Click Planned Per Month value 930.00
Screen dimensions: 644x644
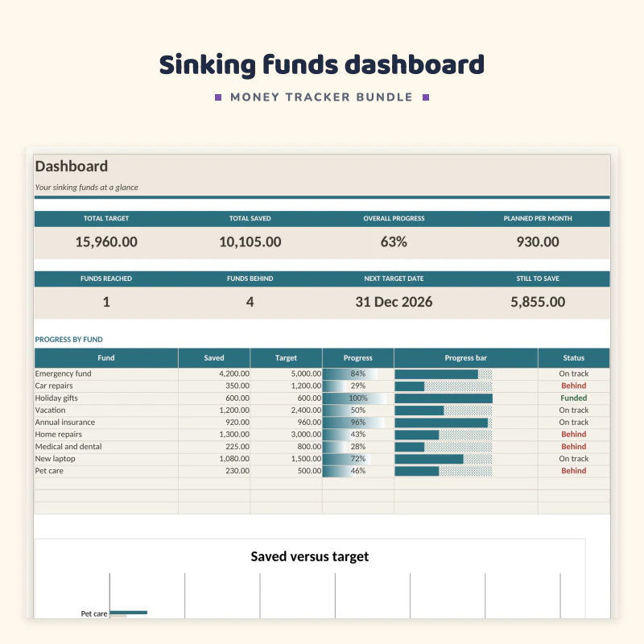click(538, 242)
